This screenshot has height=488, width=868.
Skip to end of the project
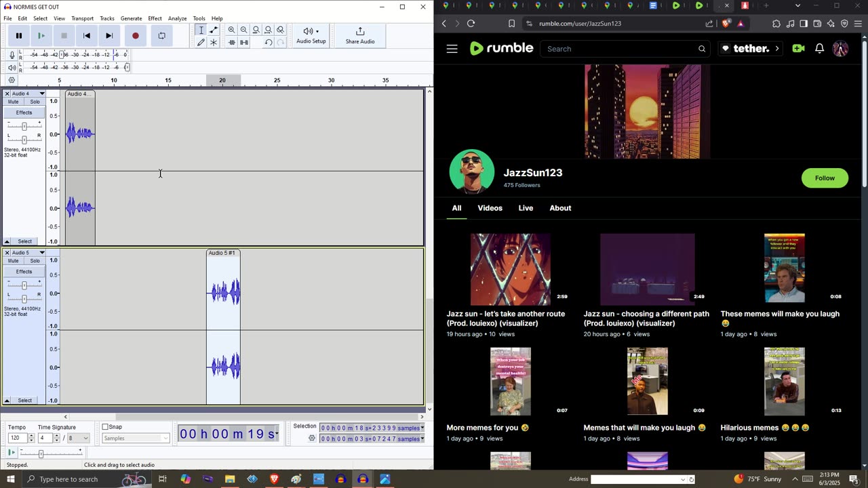[x=109, y=36]
